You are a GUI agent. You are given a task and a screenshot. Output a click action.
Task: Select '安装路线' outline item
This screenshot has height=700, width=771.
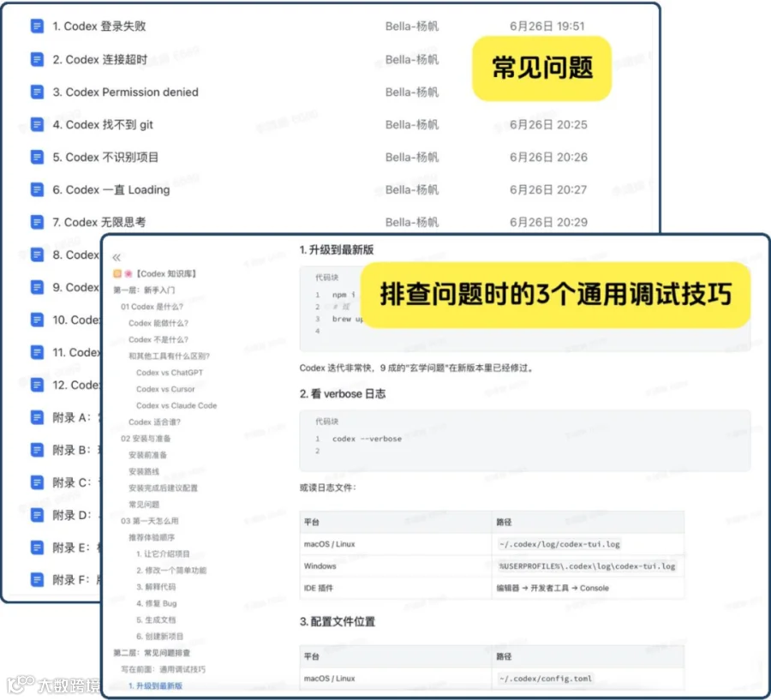144,471
